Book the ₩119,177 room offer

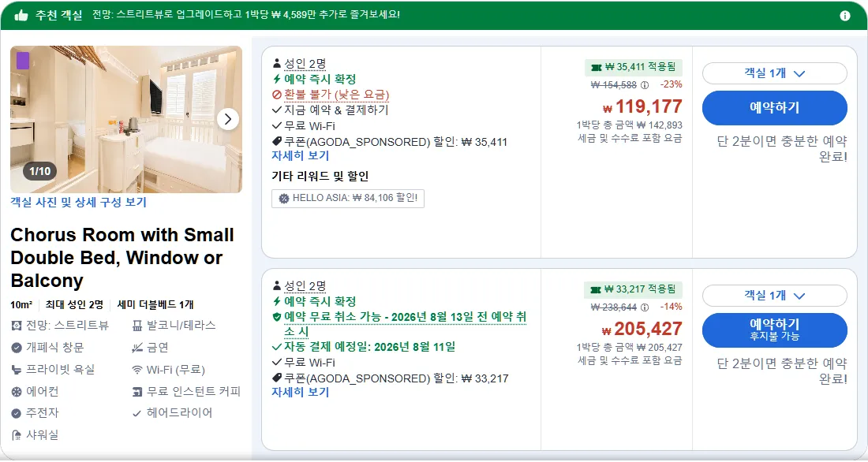click(x=774, y=108)
